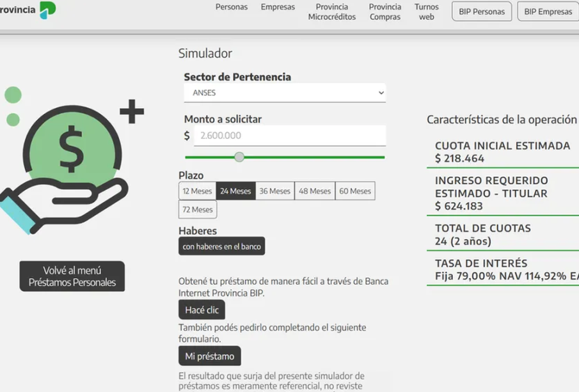
Task: Select the 72 Meses term
Action: click(x=198, y=210)
